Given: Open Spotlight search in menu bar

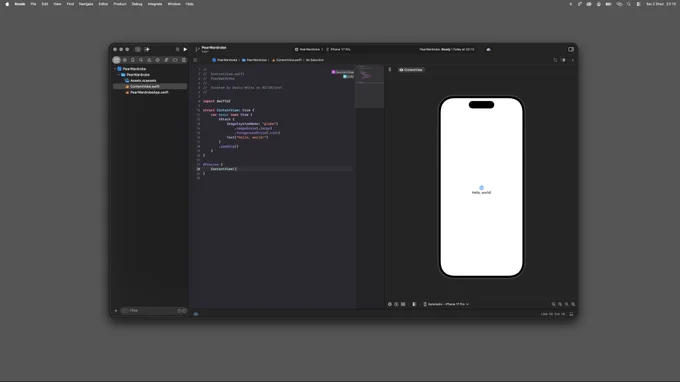Looking at the screenshot, I should (x=629, y=4).
